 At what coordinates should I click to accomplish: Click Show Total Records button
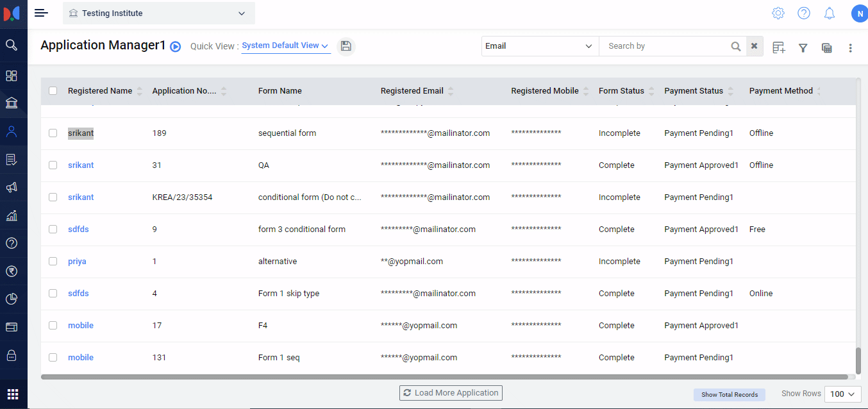pyautogui.click(x=730, y=395)
